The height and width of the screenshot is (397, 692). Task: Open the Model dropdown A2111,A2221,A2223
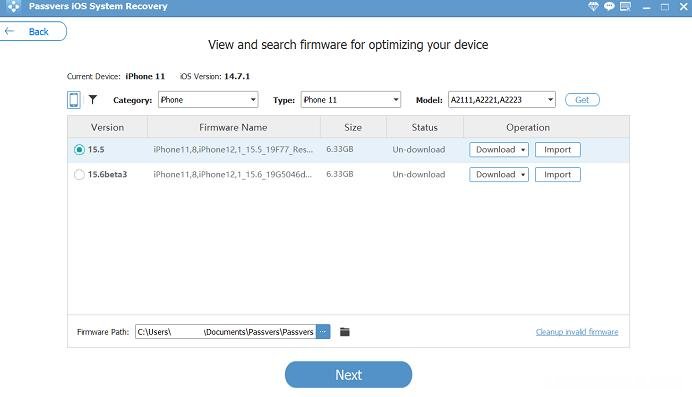[502, 100]
